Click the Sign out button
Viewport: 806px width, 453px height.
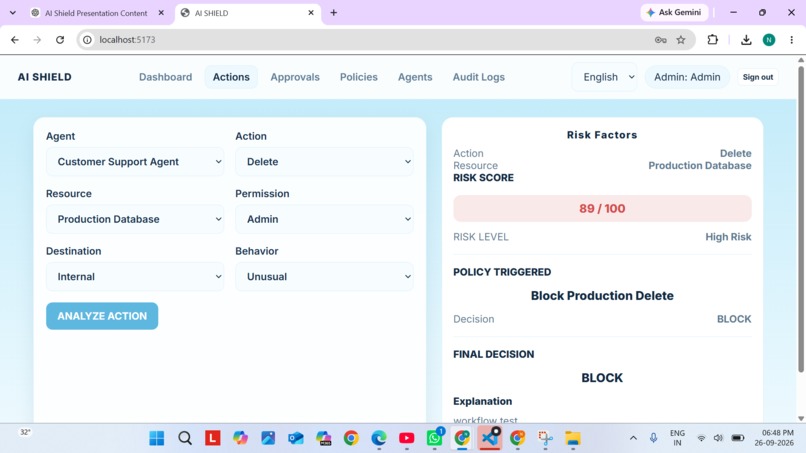(x=758, y=77)
